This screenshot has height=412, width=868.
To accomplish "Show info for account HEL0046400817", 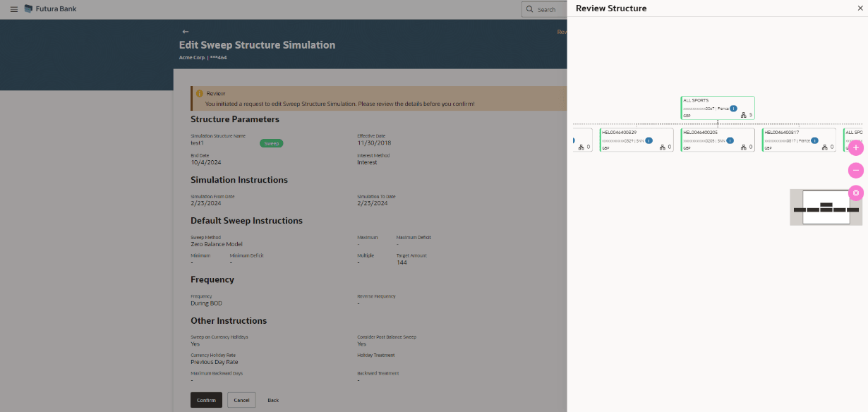I will [x=814, y=140].
